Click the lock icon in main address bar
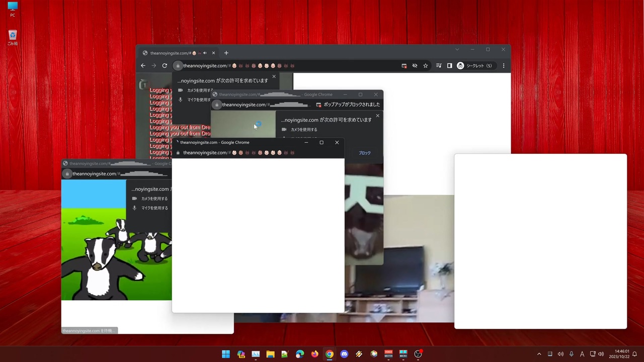Viewport: 644px width, 362px height. point(177,66)
